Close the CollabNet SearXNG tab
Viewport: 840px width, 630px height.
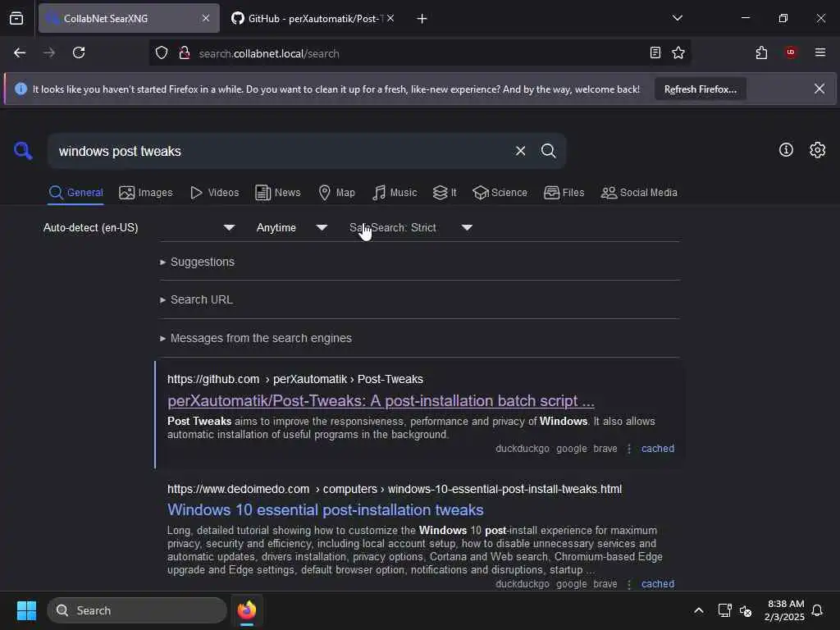206,18
